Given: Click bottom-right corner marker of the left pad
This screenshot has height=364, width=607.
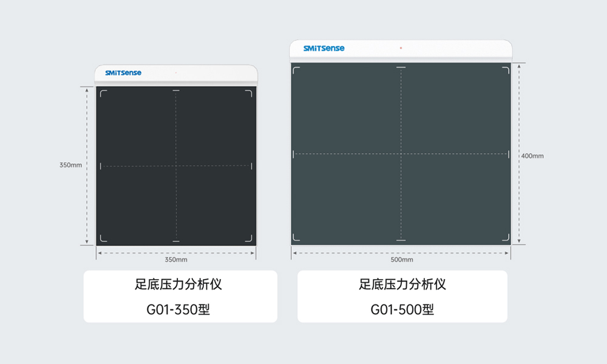Looking at the screenshot, I should point(249,238).
